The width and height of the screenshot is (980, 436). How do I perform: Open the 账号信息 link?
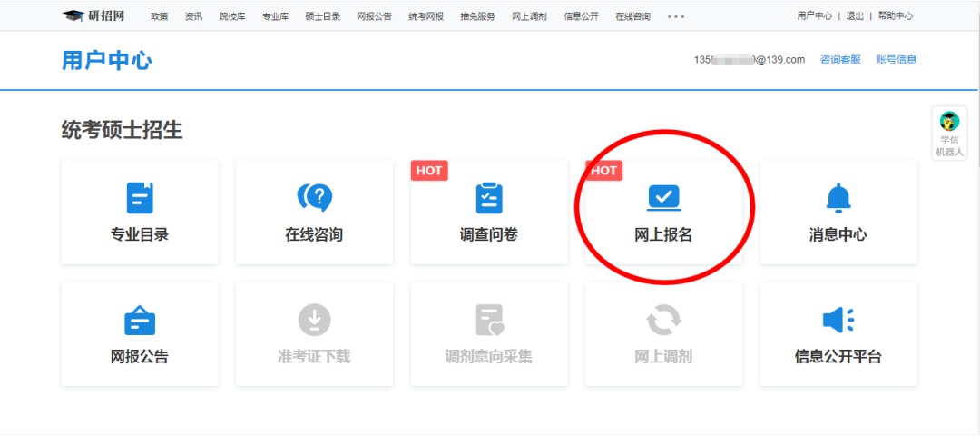[896, 60]
